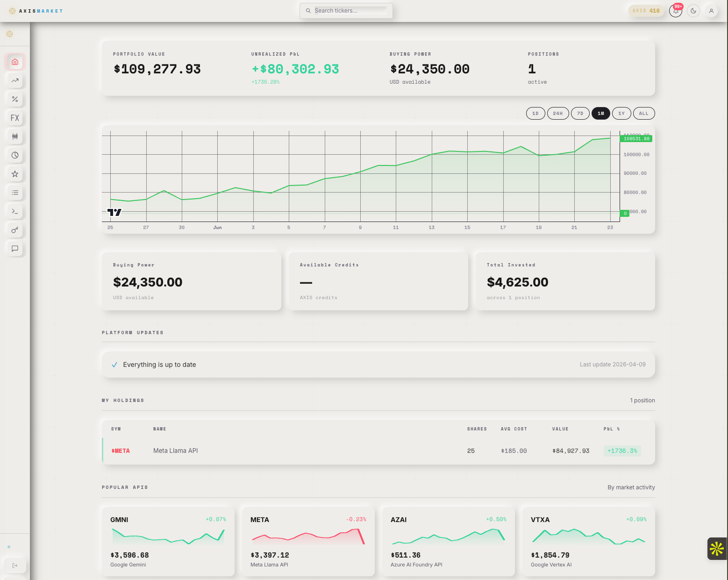Click the Axis Market logo in header

[36, 11]
